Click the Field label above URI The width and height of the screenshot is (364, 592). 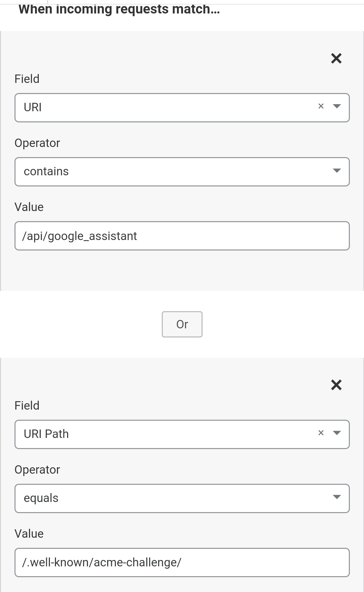[x=27, y=79]
